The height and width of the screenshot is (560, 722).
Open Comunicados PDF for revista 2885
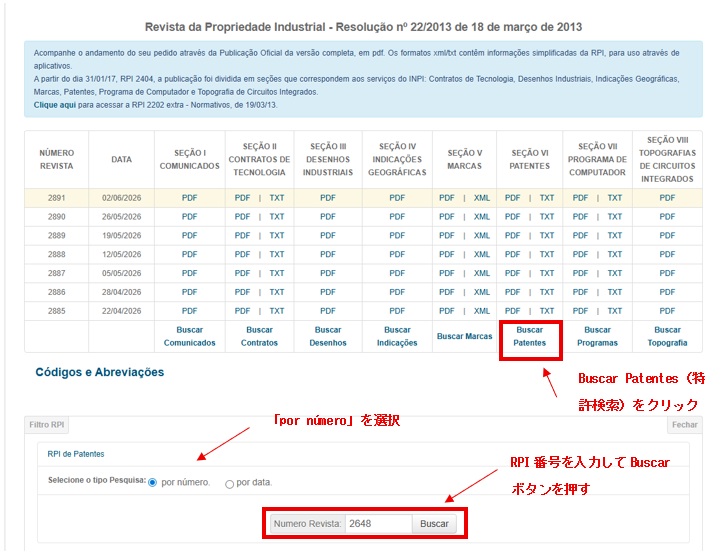click(189, 311)
